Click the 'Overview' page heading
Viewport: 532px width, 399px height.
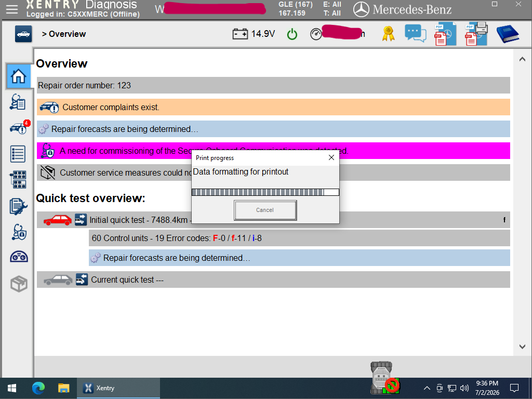pyautogui.click(x=62, y=64)
